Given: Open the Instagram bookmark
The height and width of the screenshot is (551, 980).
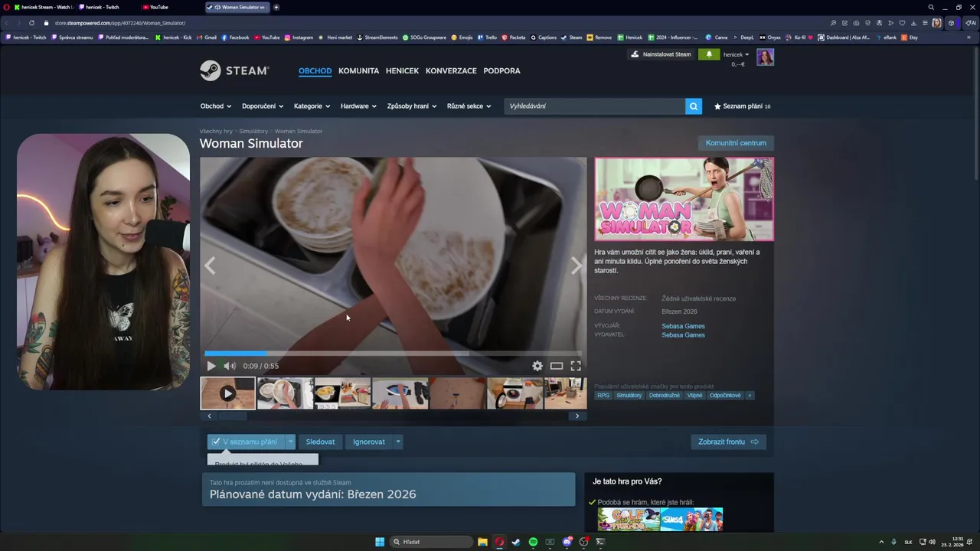Looking at the screenshot, I should pyautogui.click(x=299, y=37).
